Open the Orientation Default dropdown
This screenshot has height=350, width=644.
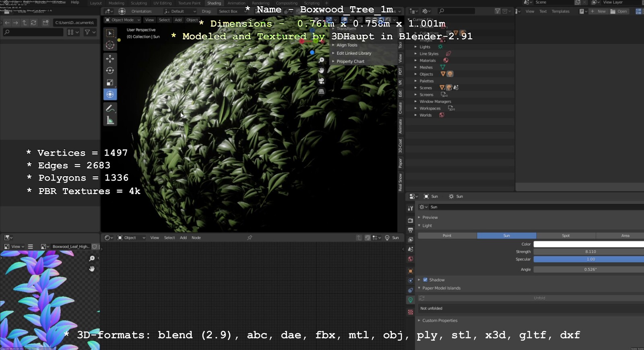180,11
